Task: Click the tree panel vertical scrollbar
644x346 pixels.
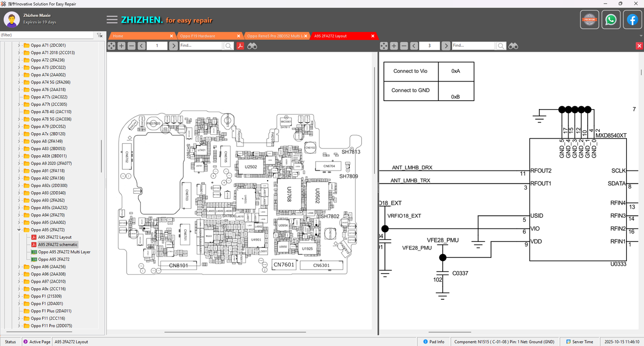Action: 102,156
